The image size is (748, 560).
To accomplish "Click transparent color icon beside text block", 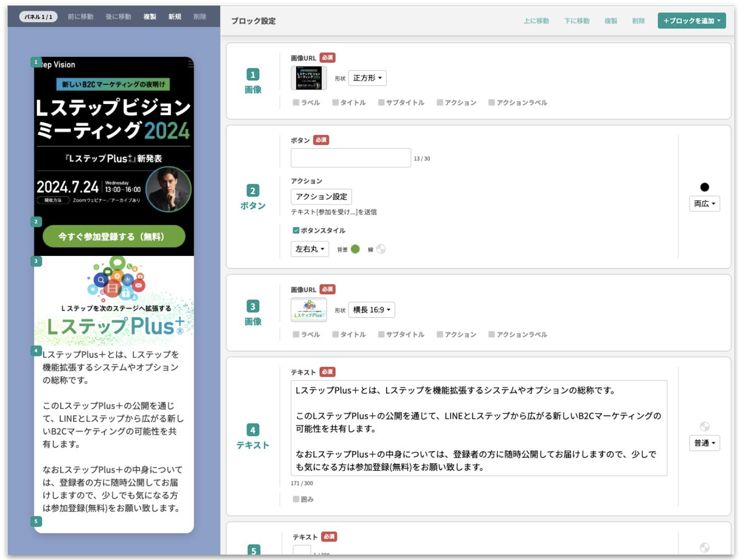I will click(x=704, y=426).
